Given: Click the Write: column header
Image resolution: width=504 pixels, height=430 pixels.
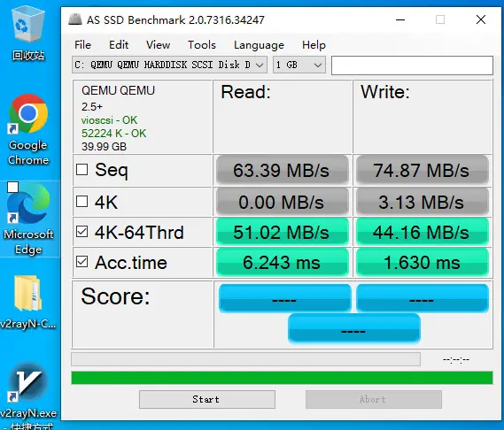Looking at the screenshot, I should point(385,92).
